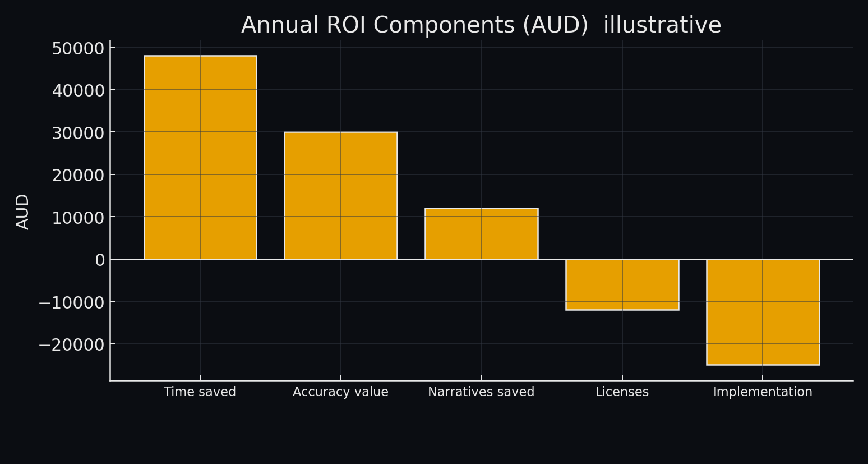
Task: Select the Accuracy value bar
Action: pos(340,195)
